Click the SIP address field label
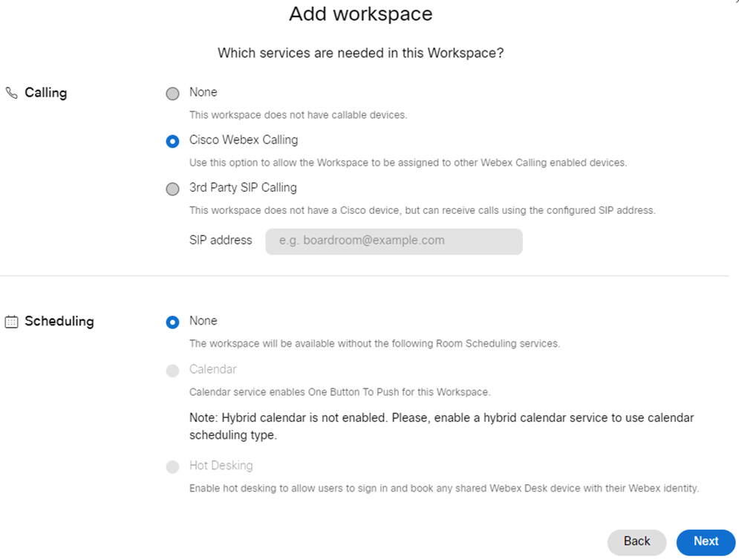The image size is (739, 560). [x=221, y=241]
